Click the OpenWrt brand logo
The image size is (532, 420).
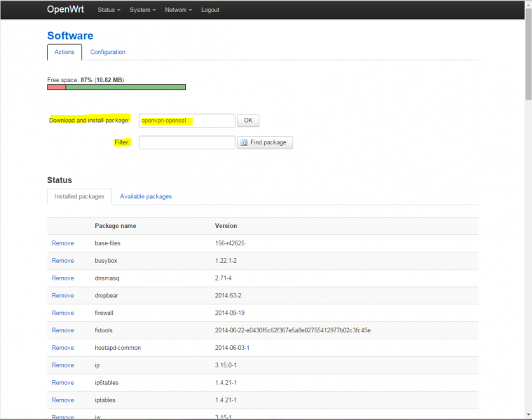65,10
